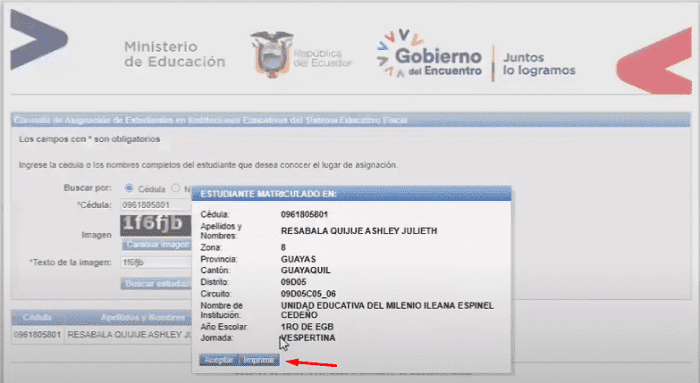Image resolution: width=700 pixels, height=383 pixels.
Task: Click cédula value 0961805801 in dialog
Action: (x=304, y=215)
